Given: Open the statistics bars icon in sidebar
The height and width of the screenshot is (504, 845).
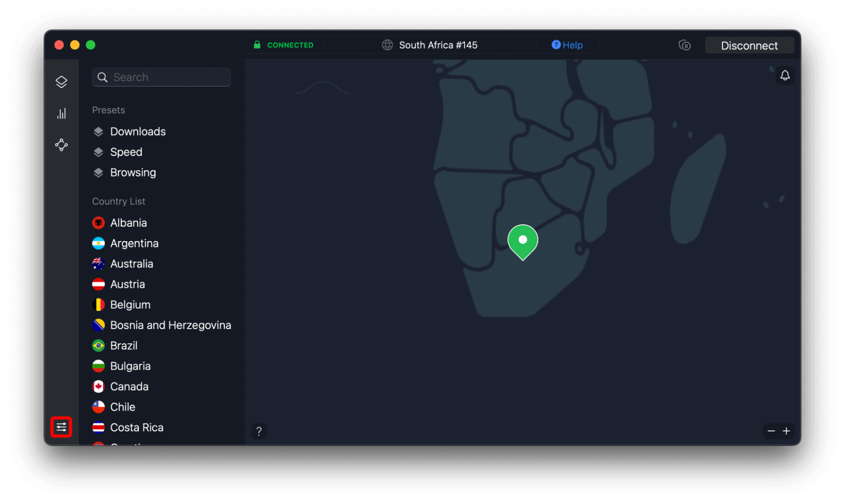Looking at the screenshot, I should tap(61, 113).
